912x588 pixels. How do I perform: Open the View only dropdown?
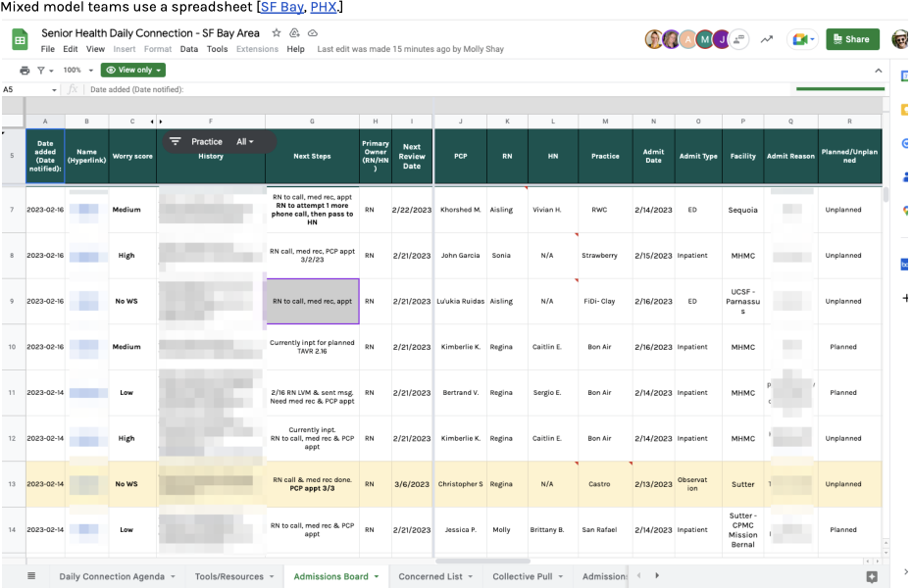coord(133,71)
